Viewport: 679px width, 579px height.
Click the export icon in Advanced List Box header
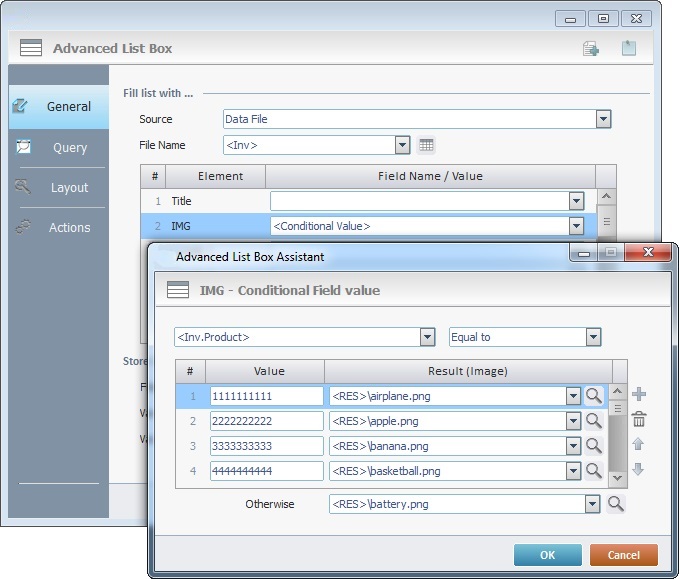coord(591,48)
